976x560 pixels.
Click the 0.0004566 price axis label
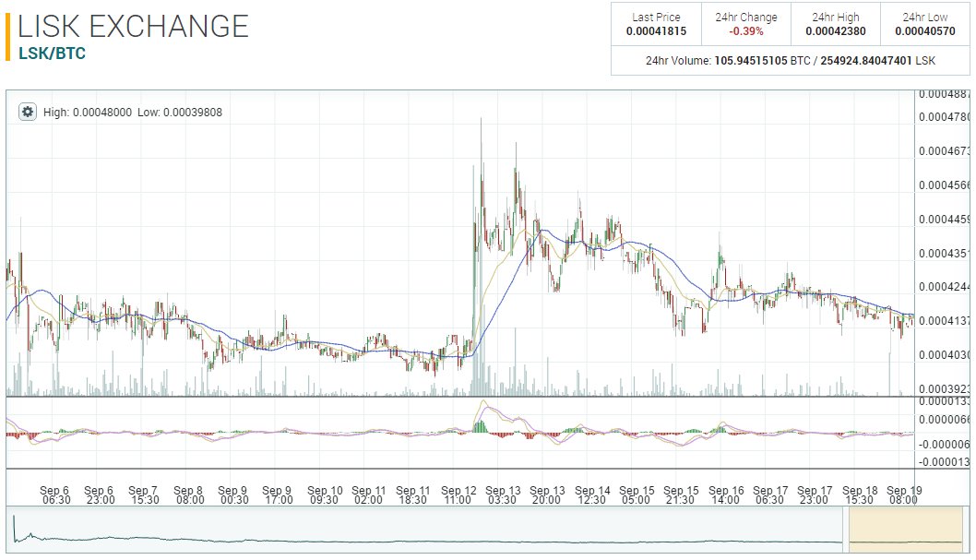944,185
